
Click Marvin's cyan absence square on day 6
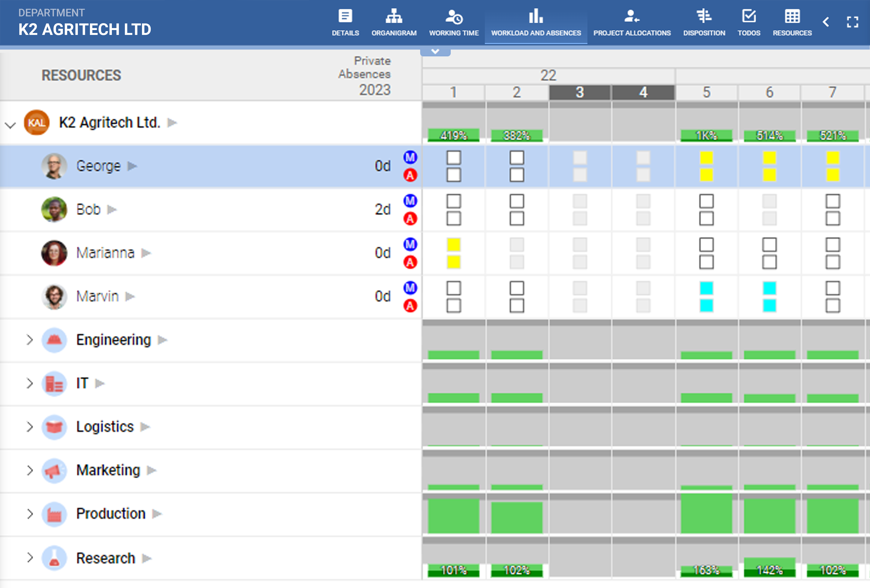click(769, 288)
